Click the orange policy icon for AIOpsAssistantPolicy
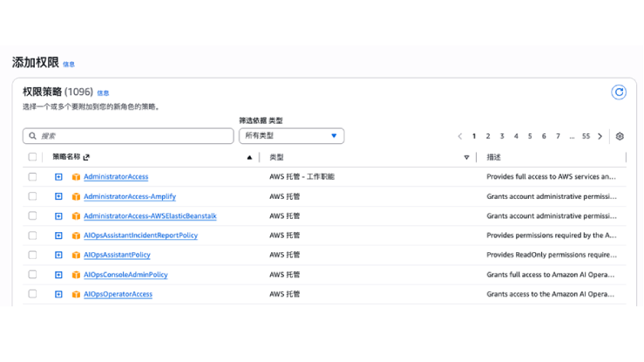The image size is (644, 362). (x=76, y=256)
